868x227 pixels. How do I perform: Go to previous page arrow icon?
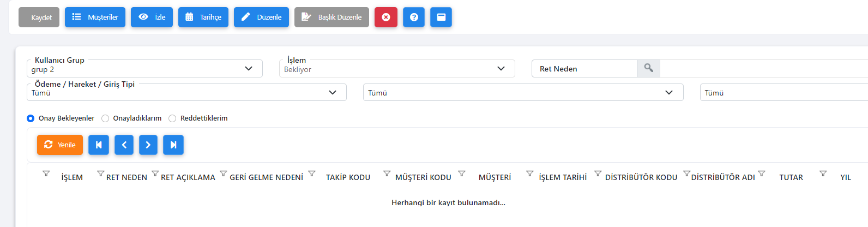pos(124,145)
